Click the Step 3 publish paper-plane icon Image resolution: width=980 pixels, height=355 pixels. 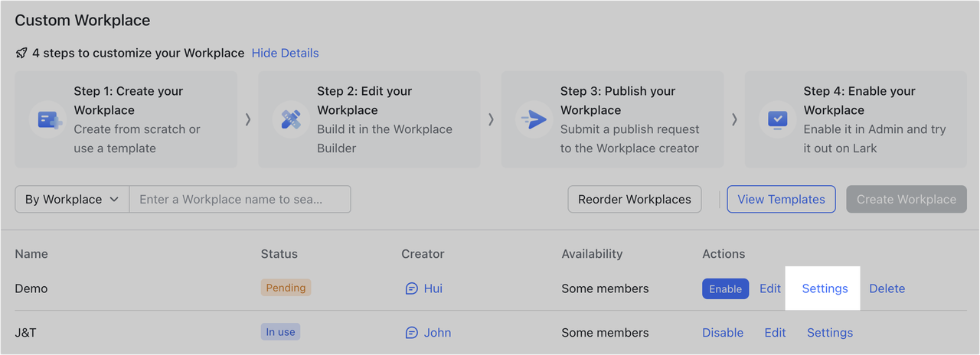[x=534, y=120]
